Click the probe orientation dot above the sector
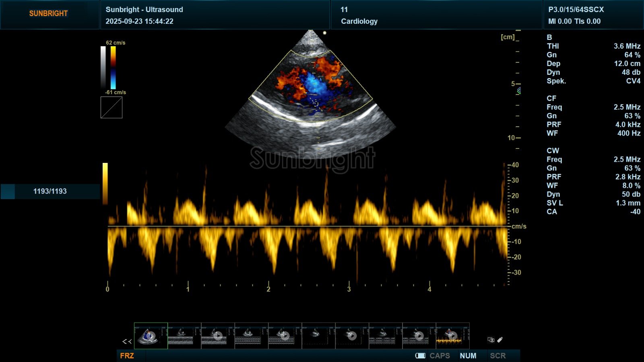Screen dimensions: 644x362 (x=325, y=33)
